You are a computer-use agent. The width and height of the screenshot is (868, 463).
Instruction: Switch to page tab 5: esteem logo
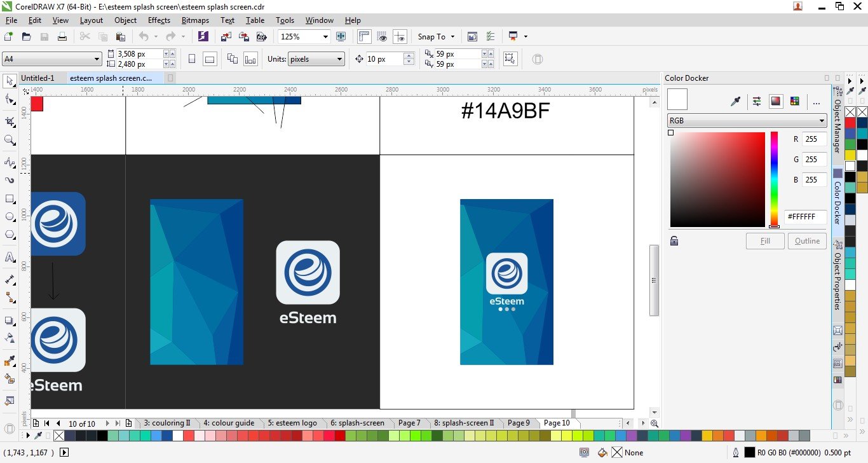[292, 423]
